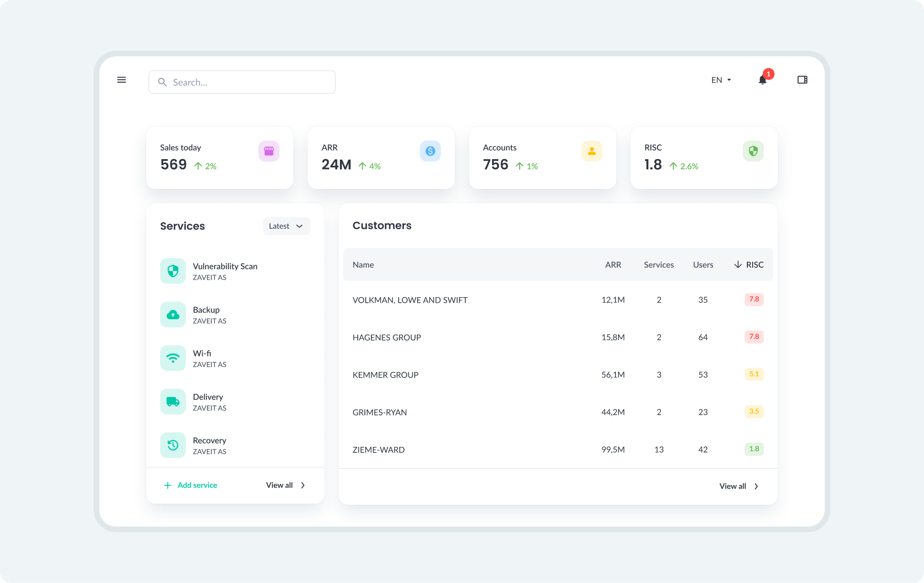924x583 pixels.
Task: Click the ARR dollar icon
Action: click(430, 151)
